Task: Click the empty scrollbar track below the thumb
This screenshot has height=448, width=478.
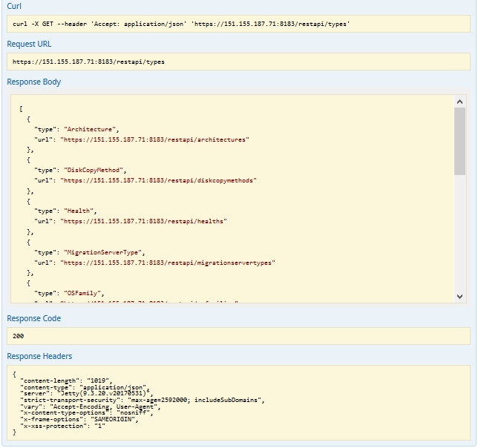Action: (x=459, y=234)
